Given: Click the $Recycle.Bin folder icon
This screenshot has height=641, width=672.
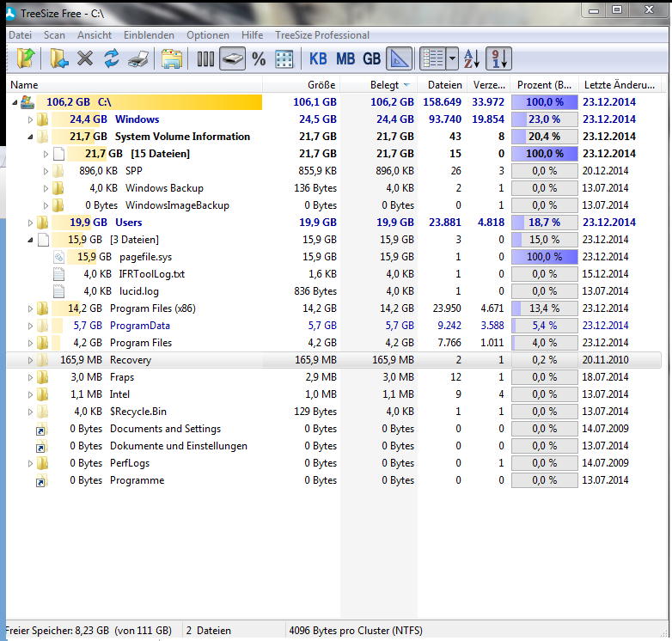Looking at the screenshot, I should [42, 412].
